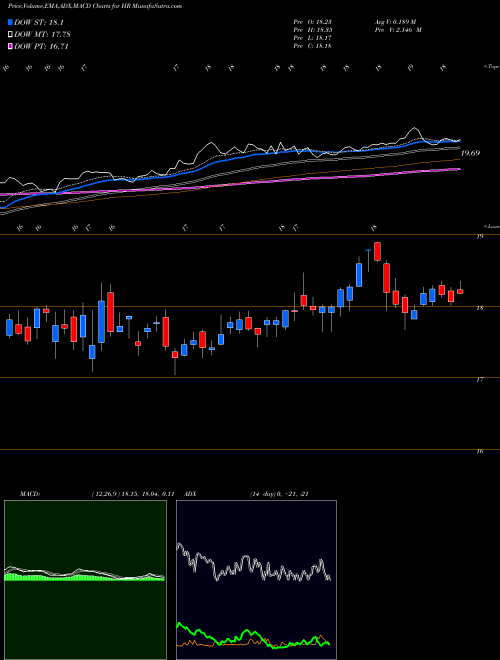Click the 'Pre O: 18.23' open value
Image resolution: width=500 pixels, height=660 pixels.
click(x=313, y=22)
